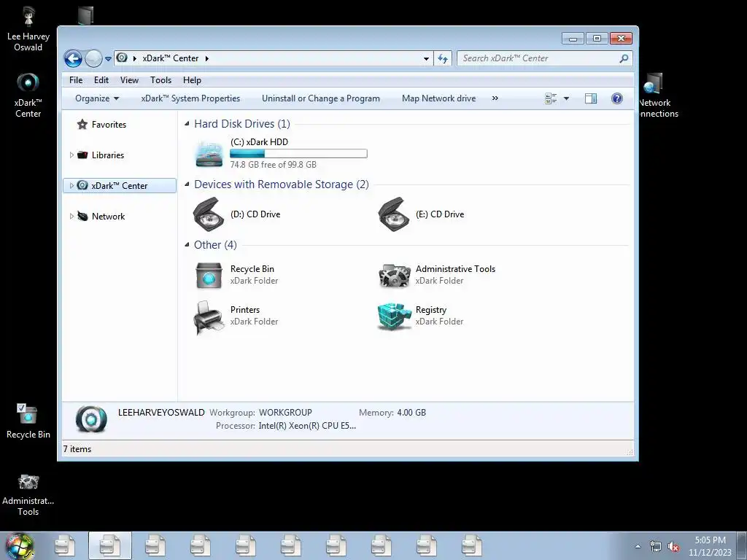Toggle the preview pane

coord(591,98)
